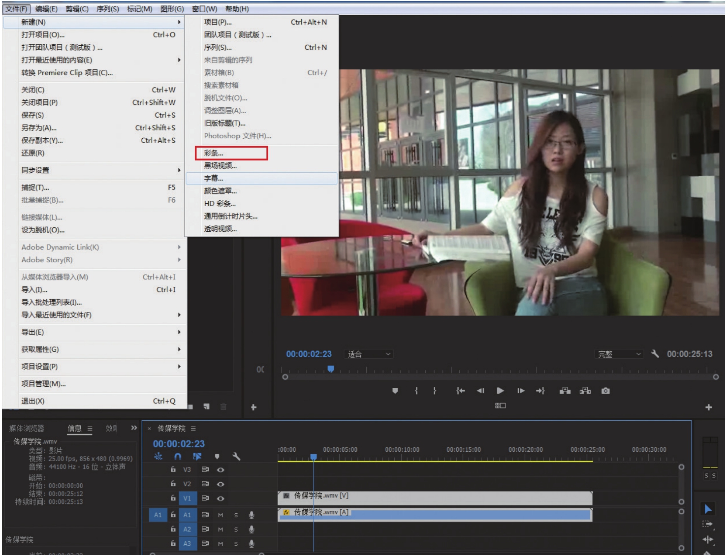The height and width of the screenshot is (560, 728).
Task: Toggle the timeline Snap magnet icon
Action: 178,457
